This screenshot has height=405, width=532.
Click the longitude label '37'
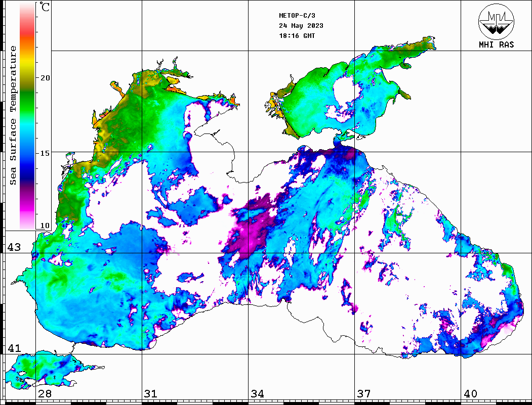(364, 394)
